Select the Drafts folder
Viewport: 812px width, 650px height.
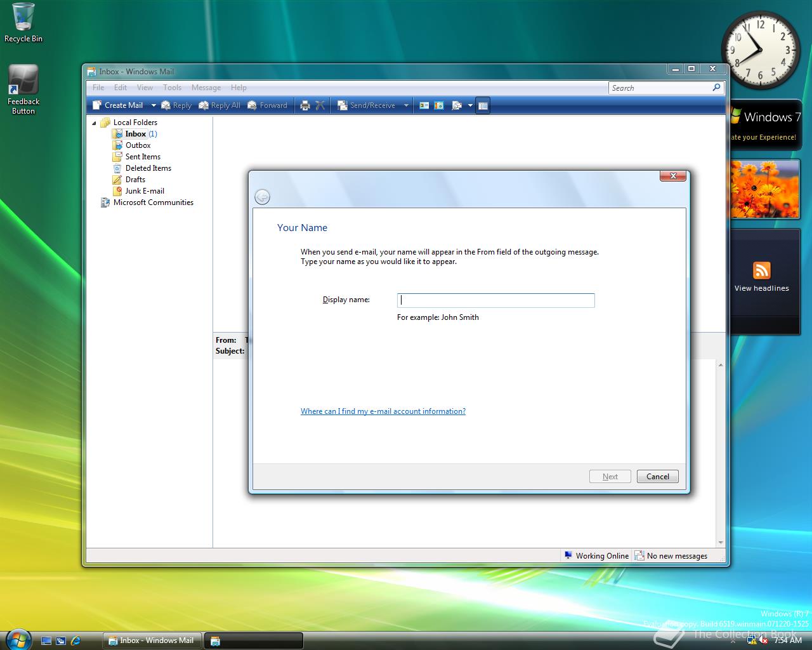(x=135, y=180)
